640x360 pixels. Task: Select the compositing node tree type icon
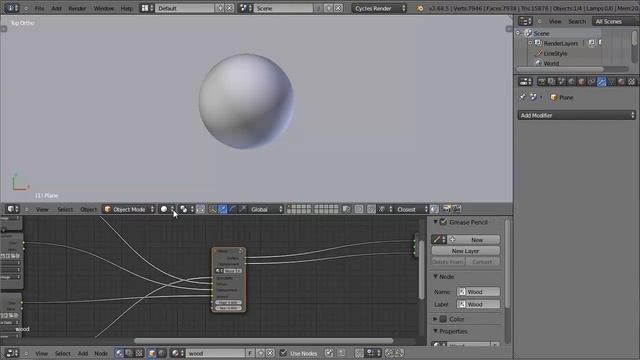[x=129, y=353]
